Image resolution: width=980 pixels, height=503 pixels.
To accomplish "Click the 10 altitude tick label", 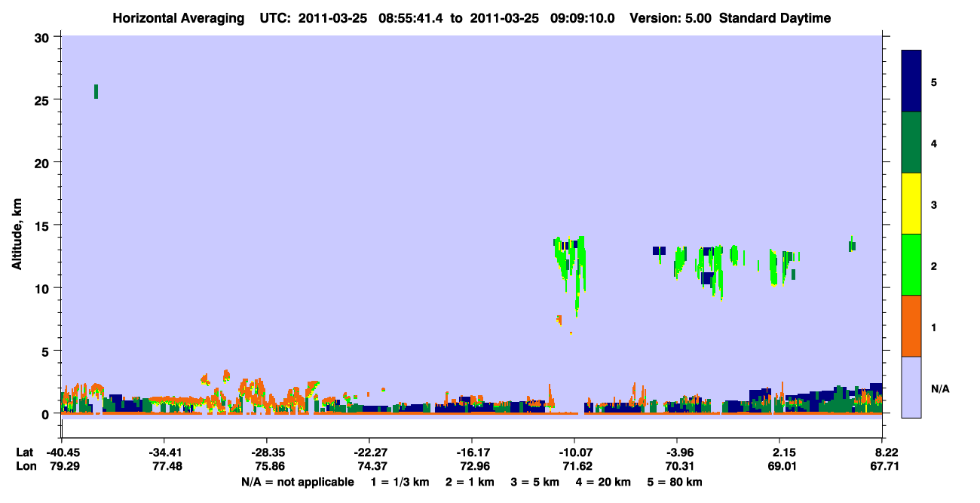I will [43, 288].
